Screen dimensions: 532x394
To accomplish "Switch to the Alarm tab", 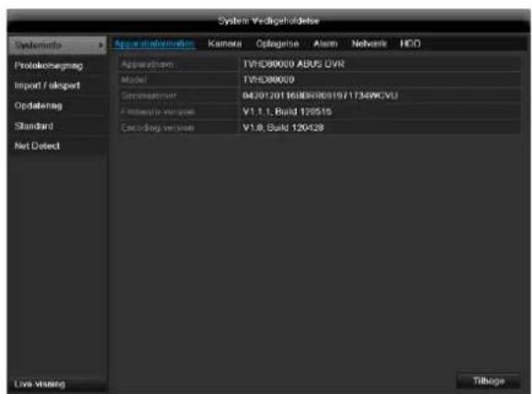I will click(x=325, y=44).
